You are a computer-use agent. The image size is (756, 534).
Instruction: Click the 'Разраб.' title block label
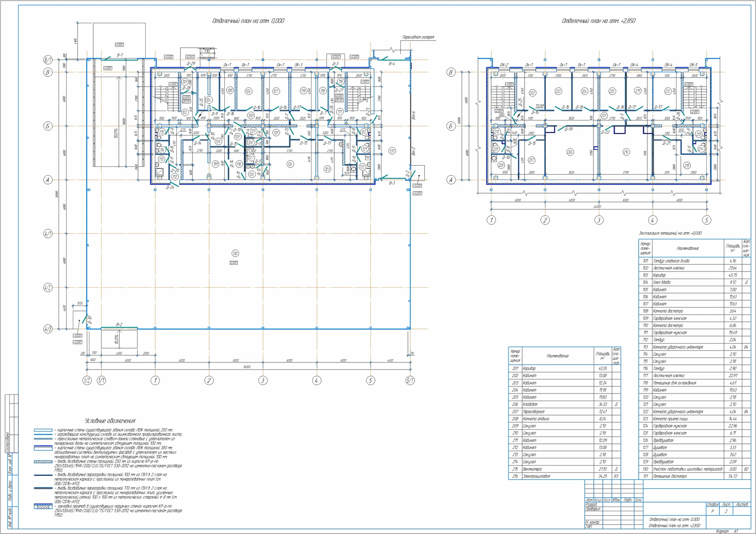click(591, 504)
